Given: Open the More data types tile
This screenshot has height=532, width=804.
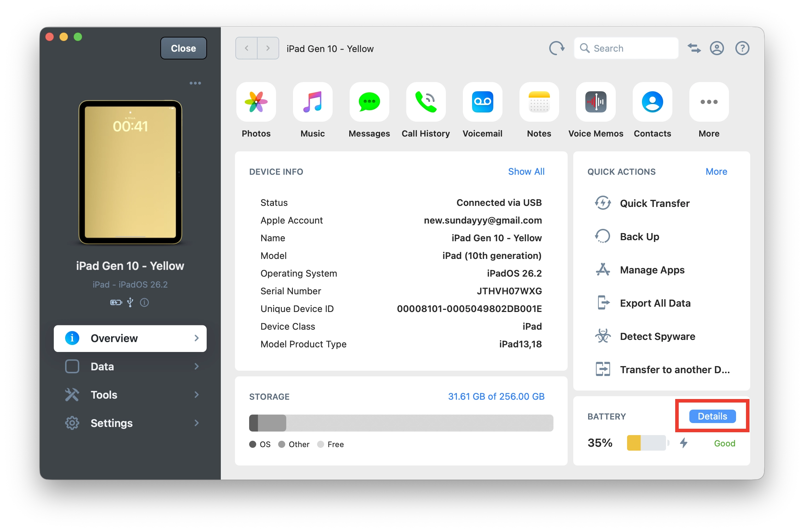Looking at the screenshot, I should pos(709,102).
